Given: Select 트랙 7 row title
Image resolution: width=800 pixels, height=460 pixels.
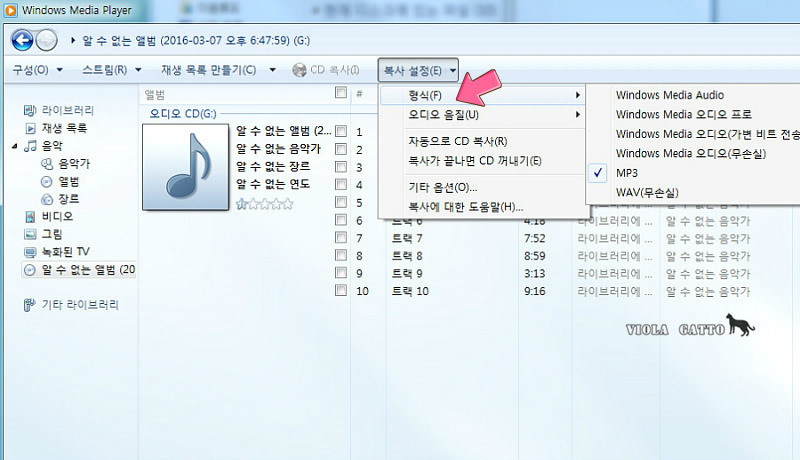Looking at the screenshot, I should (x=407, y=238).
